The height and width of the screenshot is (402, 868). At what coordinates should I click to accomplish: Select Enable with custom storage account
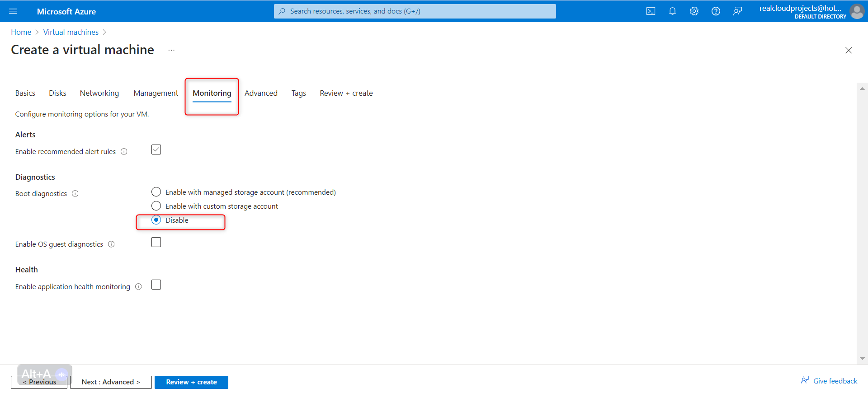click(156, 206)
